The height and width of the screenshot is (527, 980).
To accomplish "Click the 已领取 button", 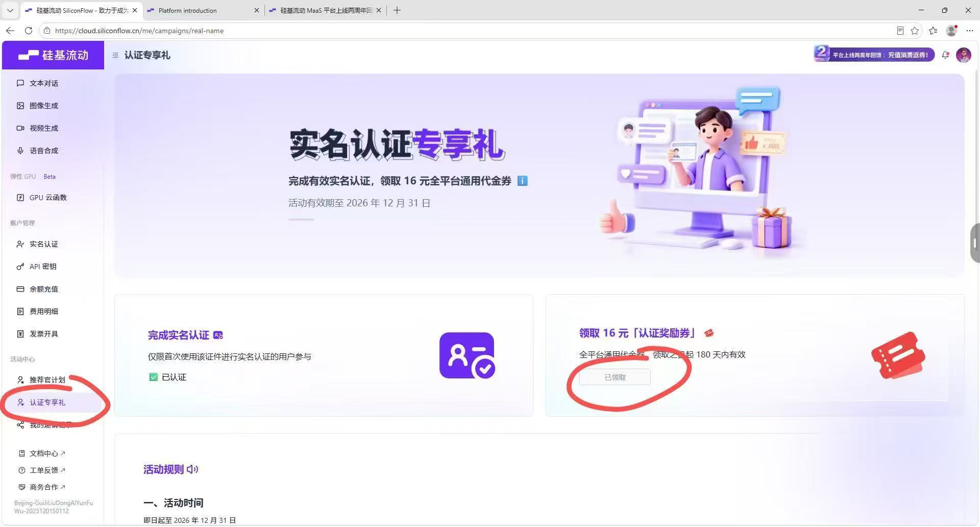I will coord(615,377).
